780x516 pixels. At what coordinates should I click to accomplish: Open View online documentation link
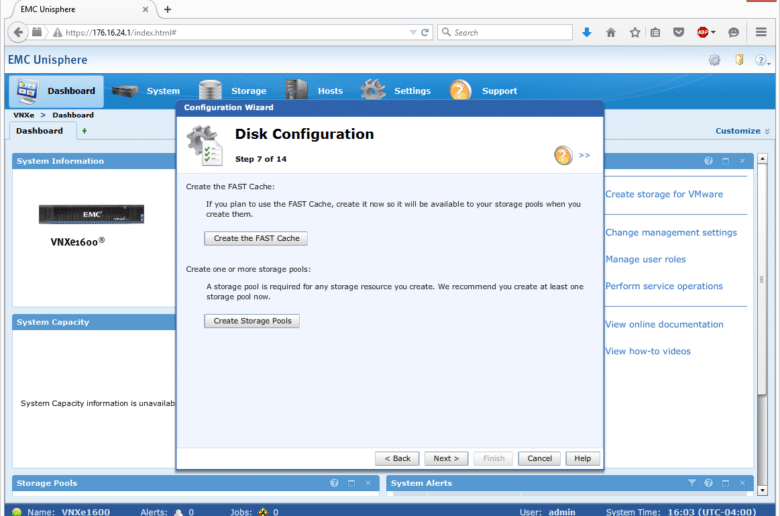coord(664,324)
